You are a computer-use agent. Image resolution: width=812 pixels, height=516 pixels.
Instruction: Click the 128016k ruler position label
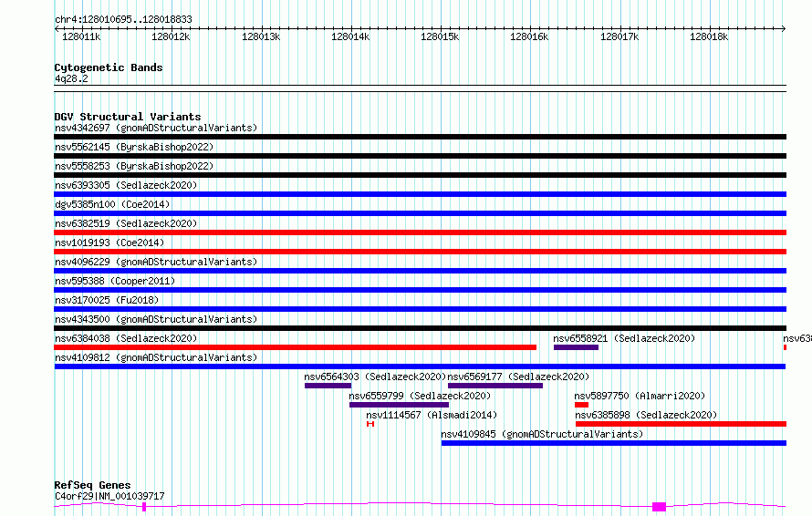click(529, 36)
